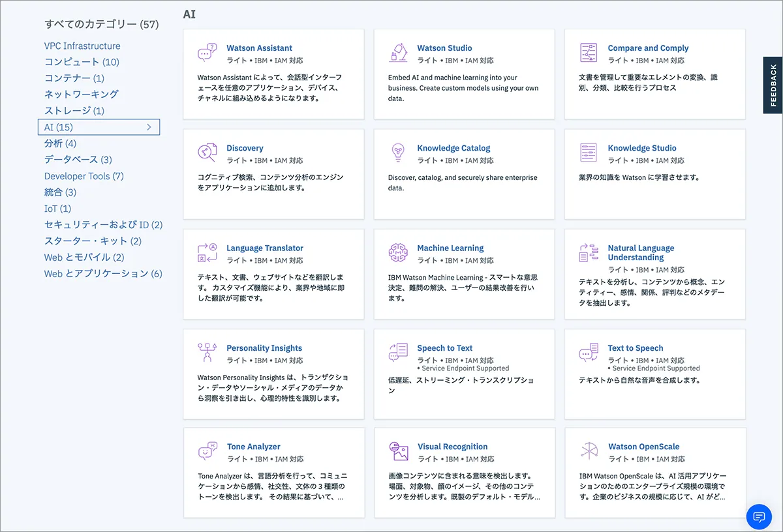Select the 分析 (4) category
The width and height of the screenshot is (783, 532).
[x=60, y=143]
